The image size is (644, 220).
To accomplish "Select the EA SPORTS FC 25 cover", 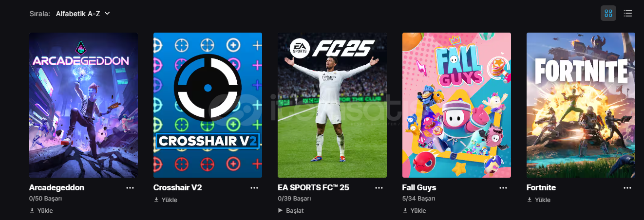I will pyautogui.click(x=332, y=105).
